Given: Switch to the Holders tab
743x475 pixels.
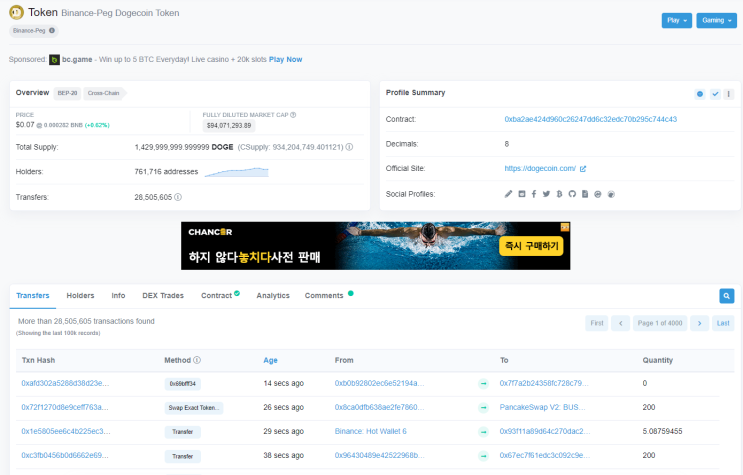Looking at the screenshot, I should click(80, 296).
